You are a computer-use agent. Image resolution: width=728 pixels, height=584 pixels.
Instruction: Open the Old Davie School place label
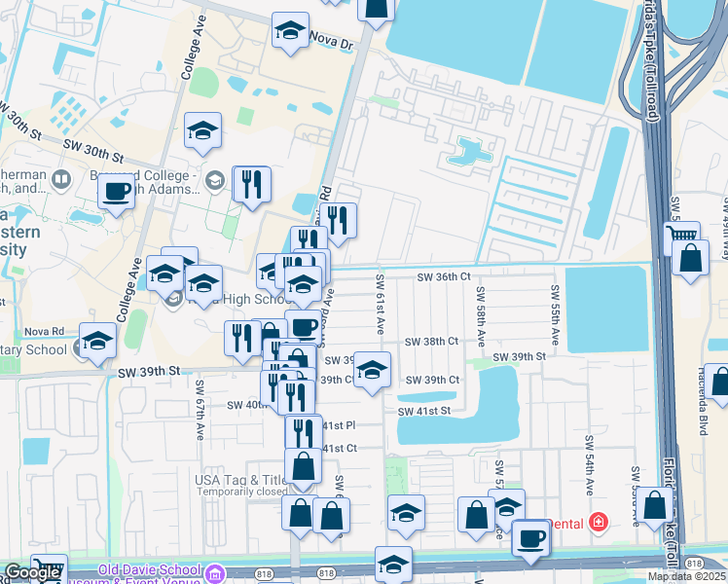click(x=150, y=569)
